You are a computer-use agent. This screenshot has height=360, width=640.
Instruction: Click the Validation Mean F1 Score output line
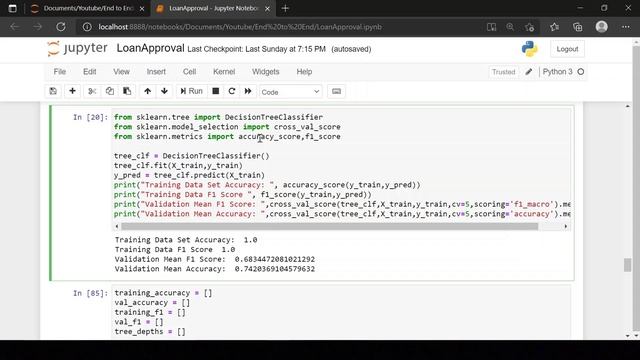[x=215, y=259]
